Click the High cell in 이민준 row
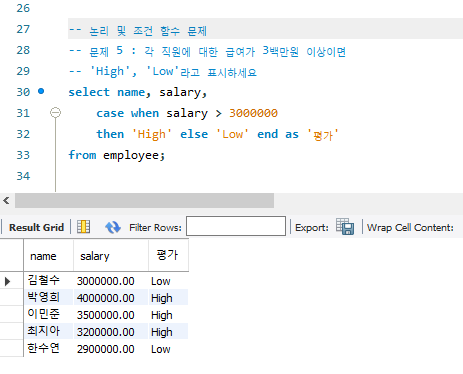Viewport: 463px width, 374px height. [168, 315]
